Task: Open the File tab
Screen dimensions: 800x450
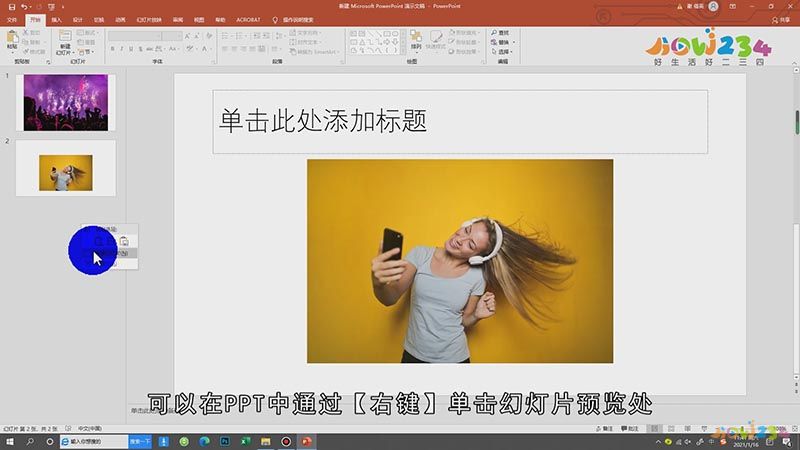Action: click(12, 20)
